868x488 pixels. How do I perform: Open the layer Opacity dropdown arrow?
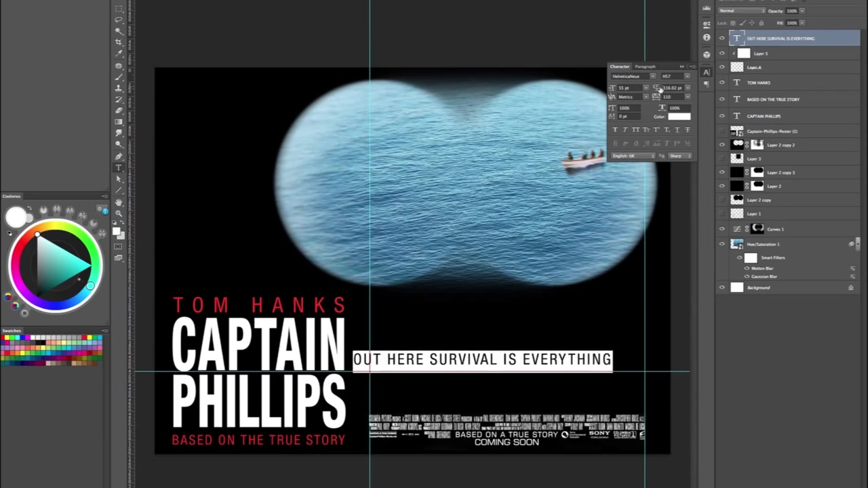(x=802, y=10)
